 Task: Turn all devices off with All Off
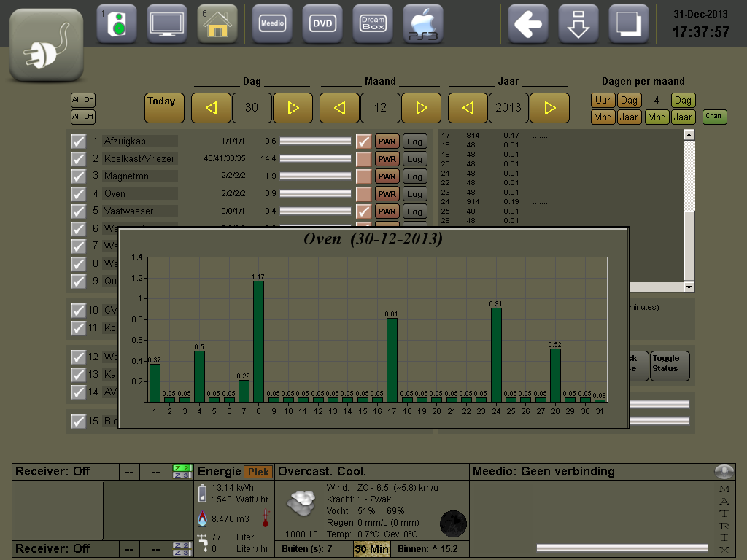(83, 117)
